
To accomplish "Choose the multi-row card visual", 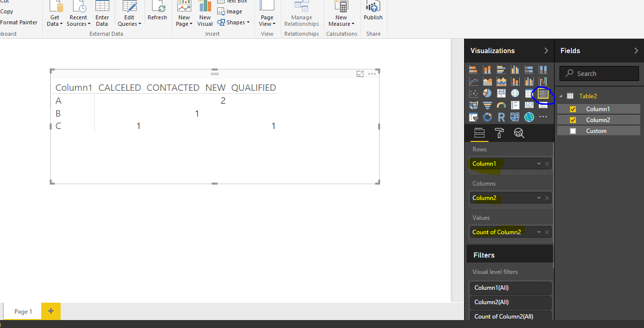I will pos(515,105).
